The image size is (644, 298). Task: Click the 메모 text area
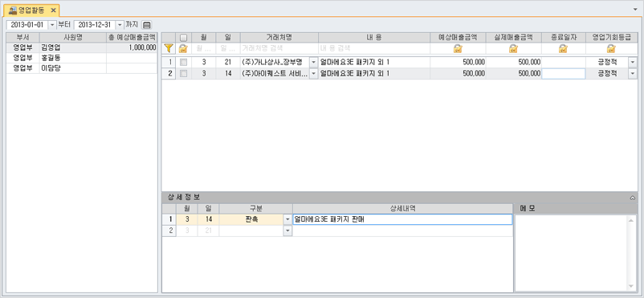(571, 253)
